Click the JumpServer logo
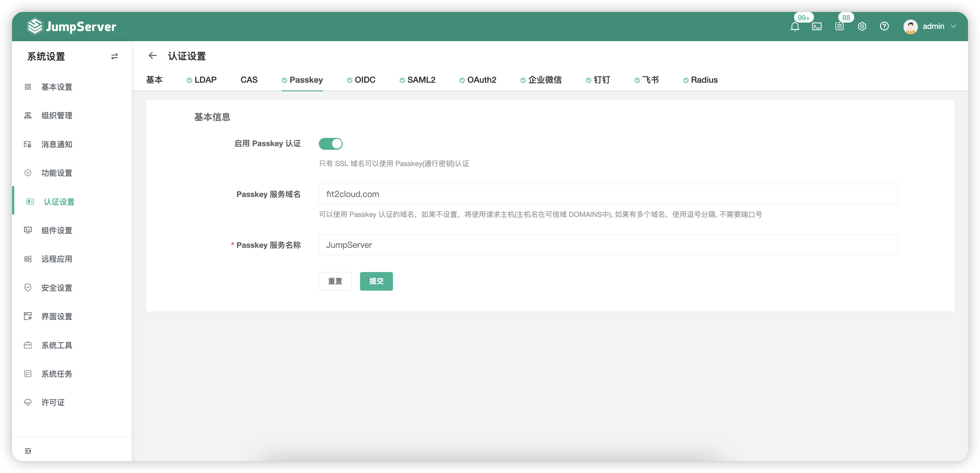Screen dimensions: 980x473 coord(71,26)
